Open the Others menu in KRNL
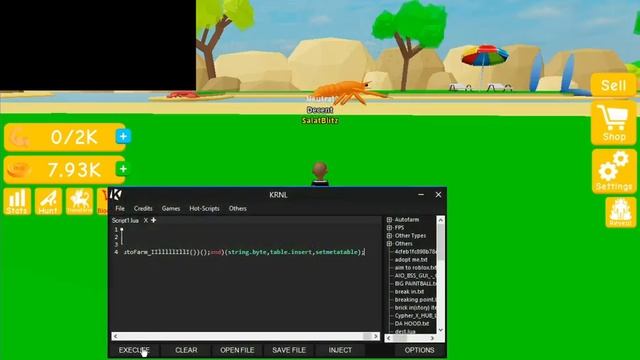Viewport: 640px width, 360px height. click(238, 208)
